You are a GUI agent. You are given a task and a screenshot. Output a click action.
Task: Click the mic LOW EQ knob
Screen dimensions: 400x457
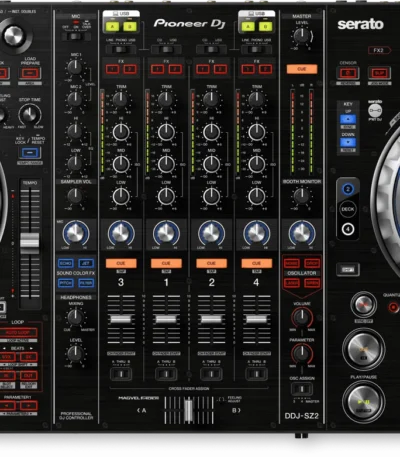point(75,163)
